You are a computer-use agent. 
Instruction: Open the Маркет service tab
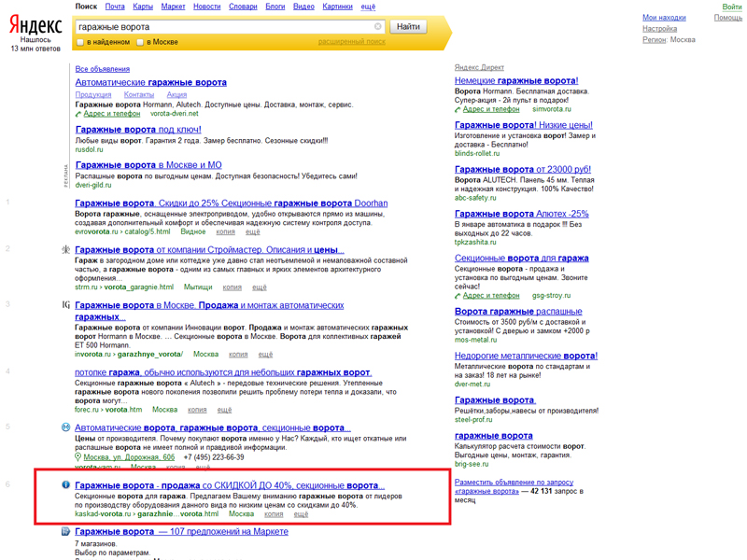(173, 7)
